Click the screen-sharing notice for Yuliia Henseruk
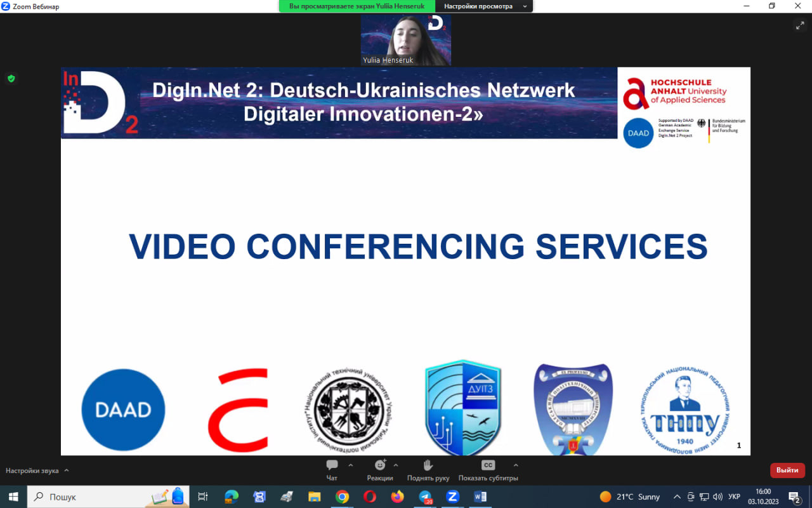812x508 pixels. pyautogui.click(x=357, y=6)
